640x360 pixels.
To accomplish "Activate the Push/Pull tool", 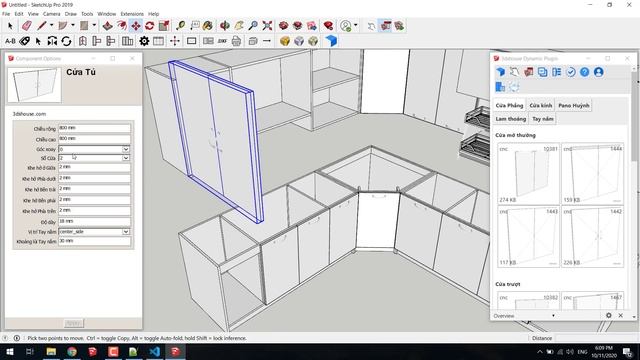I will [107, 26].
